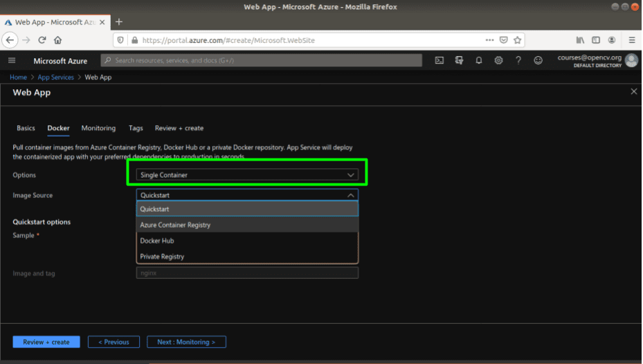Choose Azure Container Registry as image source

247,225
